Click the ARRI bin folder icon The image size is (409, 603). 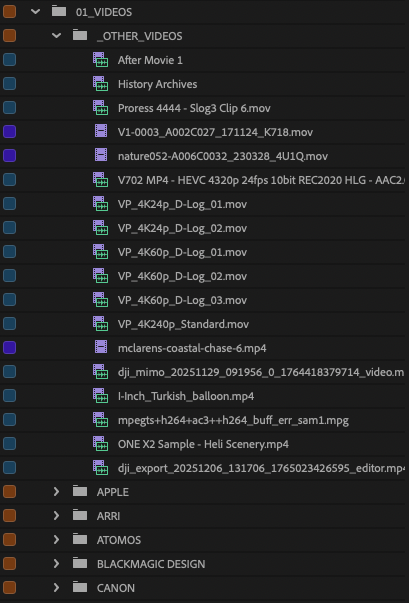80,515
